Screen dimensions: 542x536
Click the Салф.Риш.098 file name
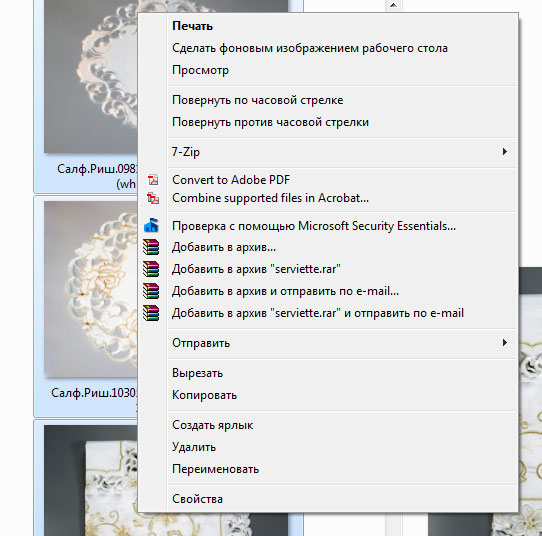[x=97, y=176]
